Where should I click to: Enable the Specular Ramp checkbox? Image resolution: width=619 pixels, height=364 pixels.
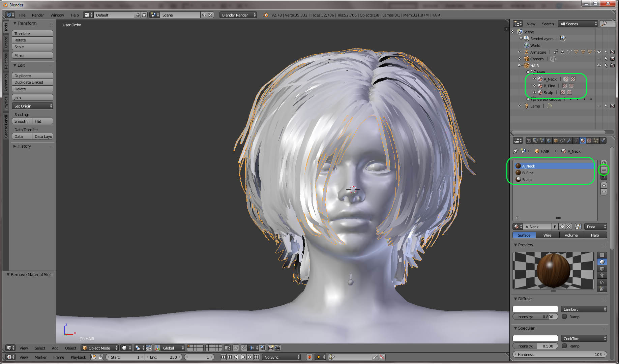(564, 346)
